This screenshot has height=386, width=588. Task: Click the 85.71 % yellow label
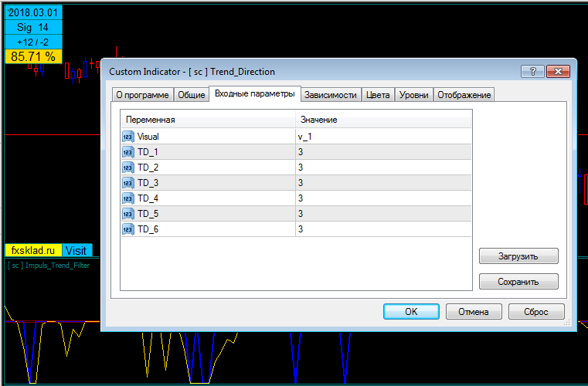click(33, 56)
